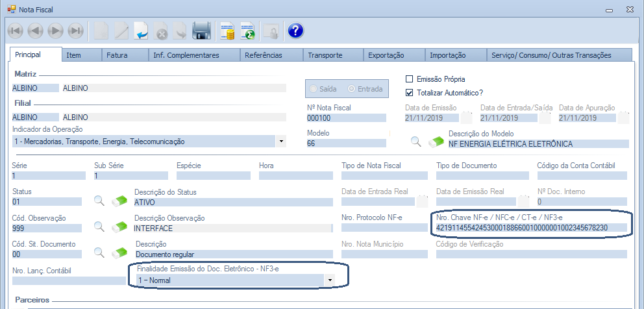Click the document with green sigma icon
This screenshot has height=309, width=644.
[x=248, y=31]
